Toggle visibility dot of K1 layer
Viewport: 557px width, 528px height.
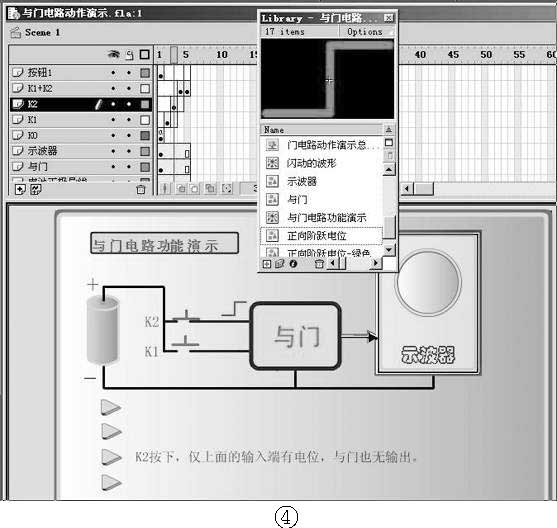(x=113, y=120)
